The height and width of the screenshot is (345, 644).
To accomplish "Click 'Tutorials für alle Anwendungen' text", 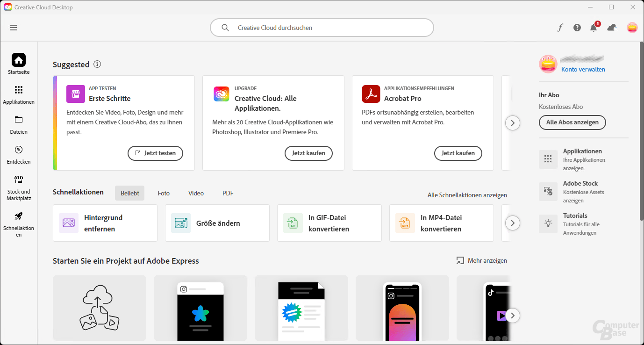I will (x=581, y=229).
